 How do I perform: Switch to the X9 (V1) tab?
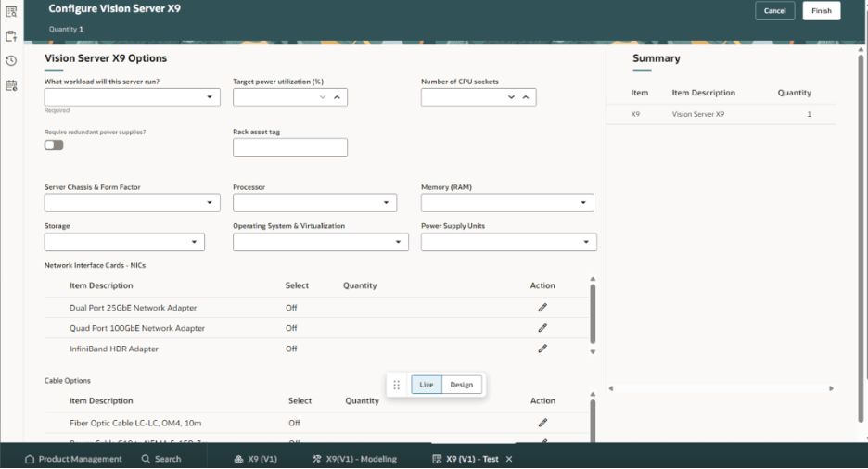256,459
